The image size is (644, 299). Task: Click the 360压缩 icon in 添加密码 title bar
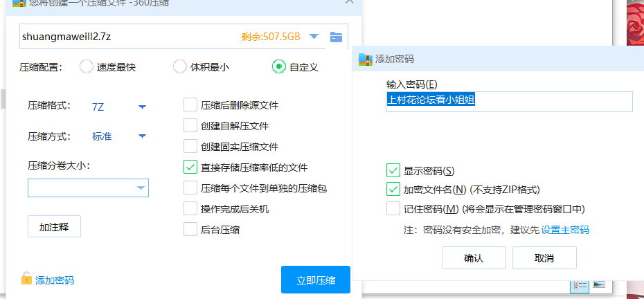(365, 59)
